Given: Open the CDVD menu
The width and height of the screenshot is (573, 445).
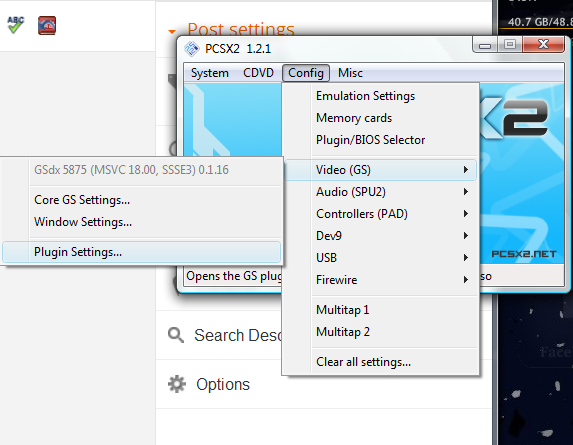Looking at the screenshot, I should (x=258, y=73).
